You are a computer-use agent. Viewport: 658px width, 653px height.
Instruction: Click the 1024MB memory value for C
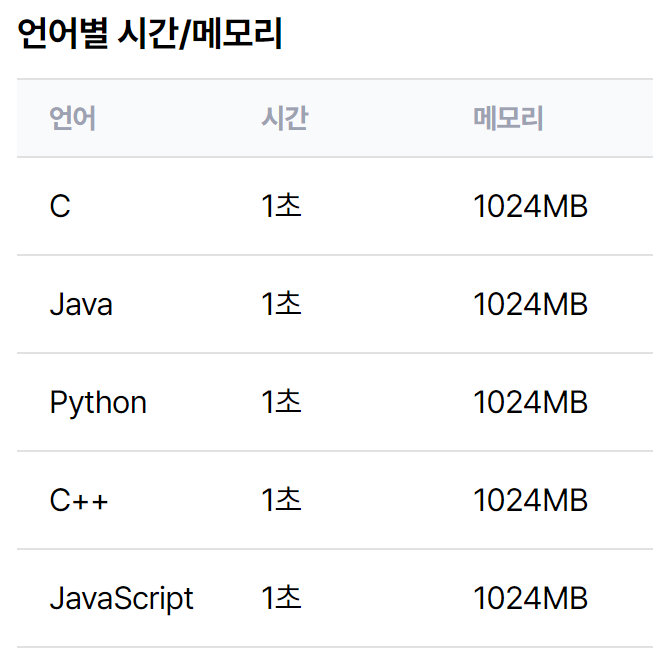530,206
